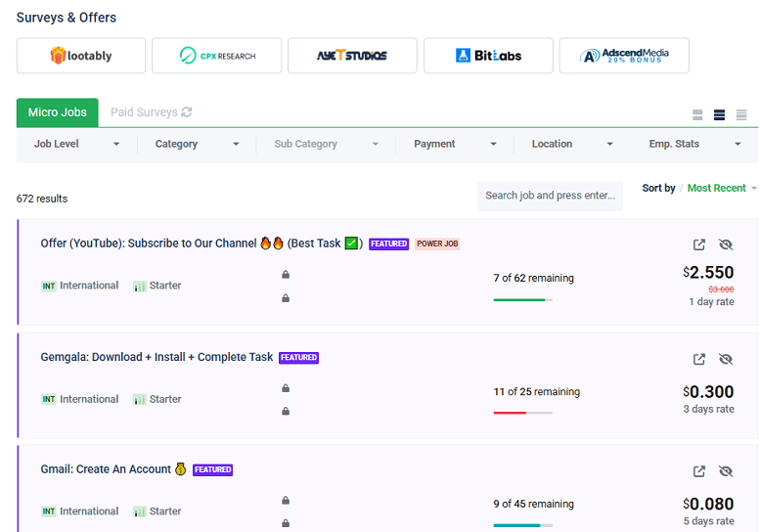760x532 pixels.
Task: Switch to the Paid Surveys tab
Action: pos(144,112)
